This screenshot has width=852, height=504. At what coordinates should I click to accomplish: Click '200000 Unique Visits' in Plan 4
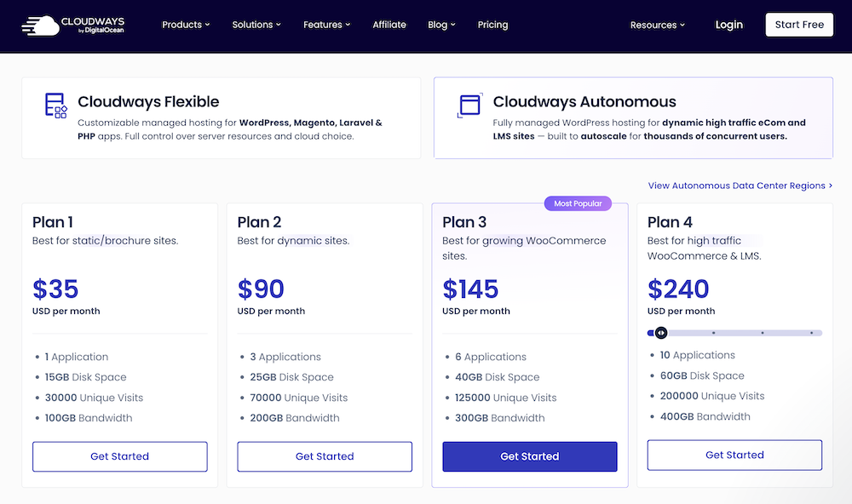click(712, 396)
